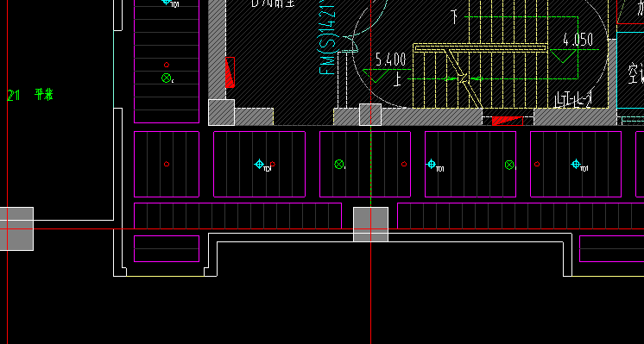Select the green "21 平米" area label
This screenshot has width=644, height=344.
(x=30, y=95)
